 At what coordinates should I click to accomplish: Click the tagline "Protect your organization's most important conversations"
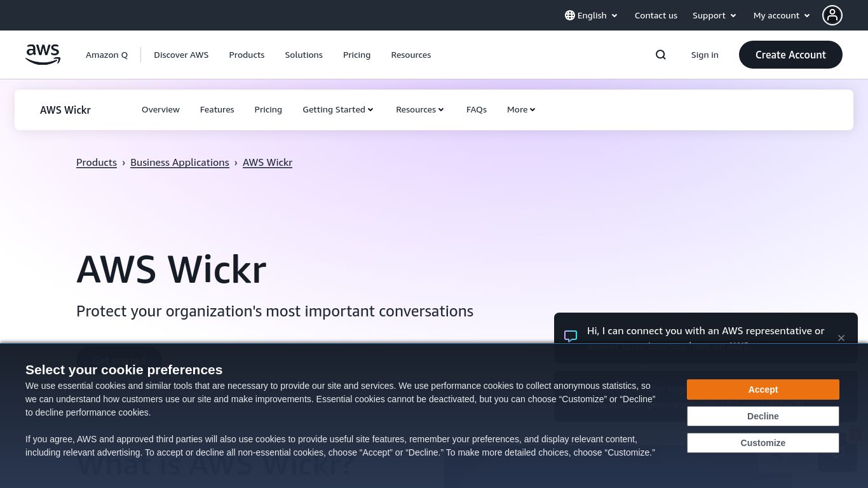point(275,311)
